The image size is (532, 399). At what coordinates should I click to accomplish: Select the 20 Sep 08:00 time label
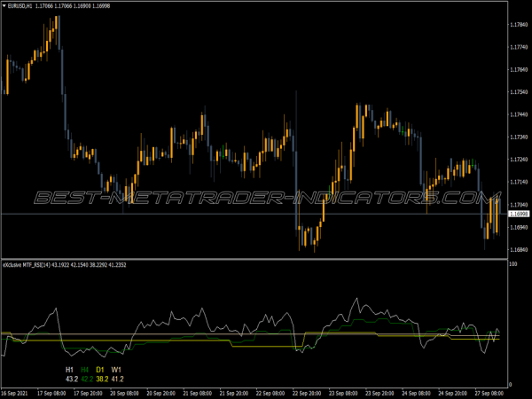click(x=124, y=394)
